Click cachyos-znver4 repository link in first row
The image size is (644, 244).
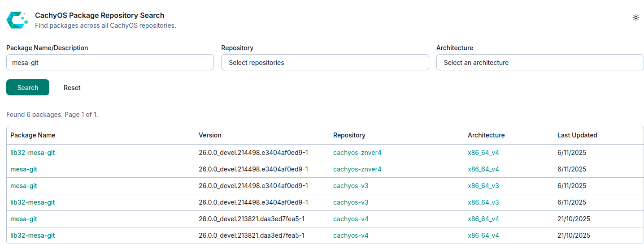[357, 153]
